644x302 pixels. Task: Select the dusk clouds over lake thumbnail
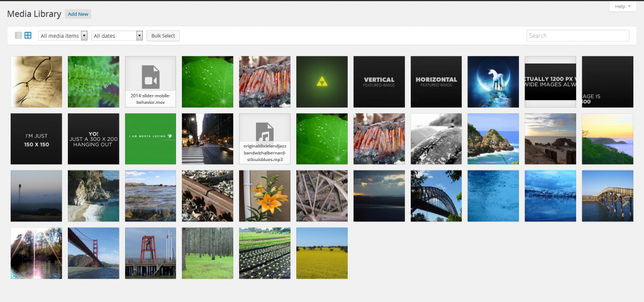pos(379,196)
